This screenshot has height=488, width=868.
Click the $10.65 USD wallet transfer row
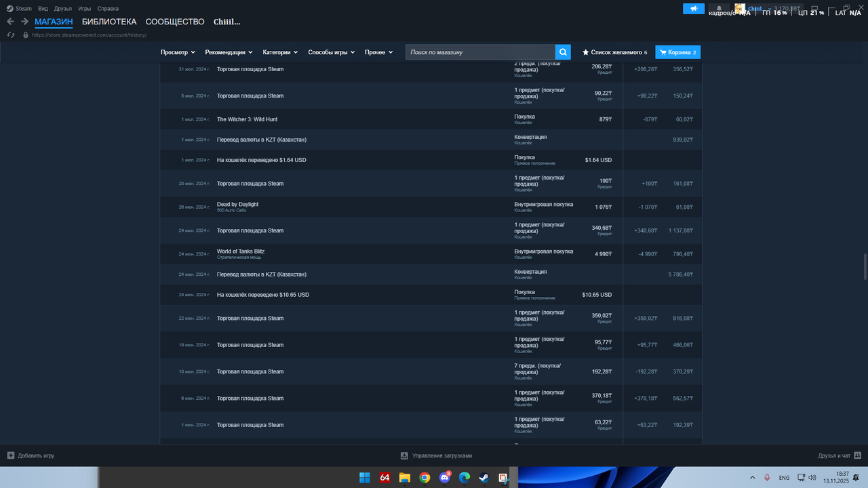pyautogui.click(x=431, y=295)
